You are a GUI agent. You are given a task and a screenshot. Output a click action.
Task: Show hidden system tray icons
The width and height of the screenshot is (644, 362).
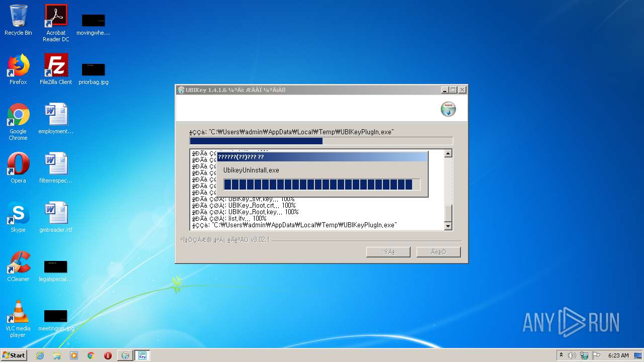tap(561, 355)
